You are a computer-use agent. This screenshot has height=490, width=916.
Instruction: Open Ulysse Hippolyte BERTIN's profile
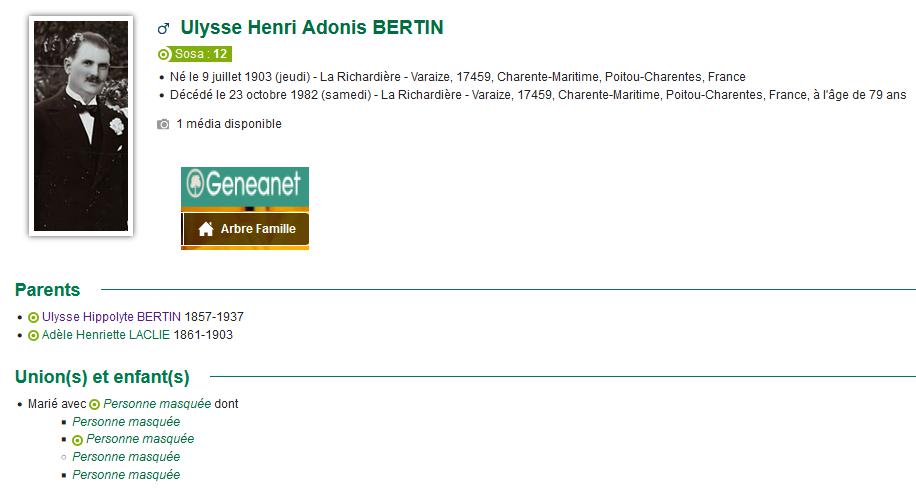pos(112,317)
